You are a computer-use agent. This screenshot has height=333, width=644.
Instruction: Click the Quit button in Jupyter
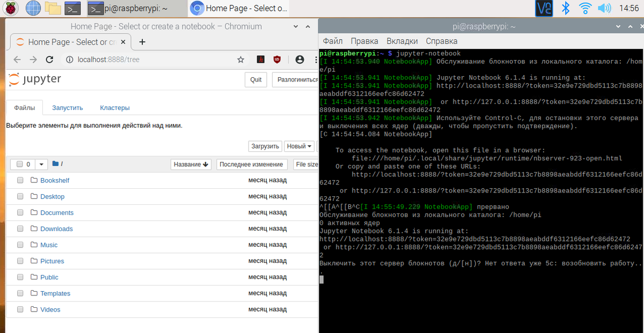pos(256,79)
